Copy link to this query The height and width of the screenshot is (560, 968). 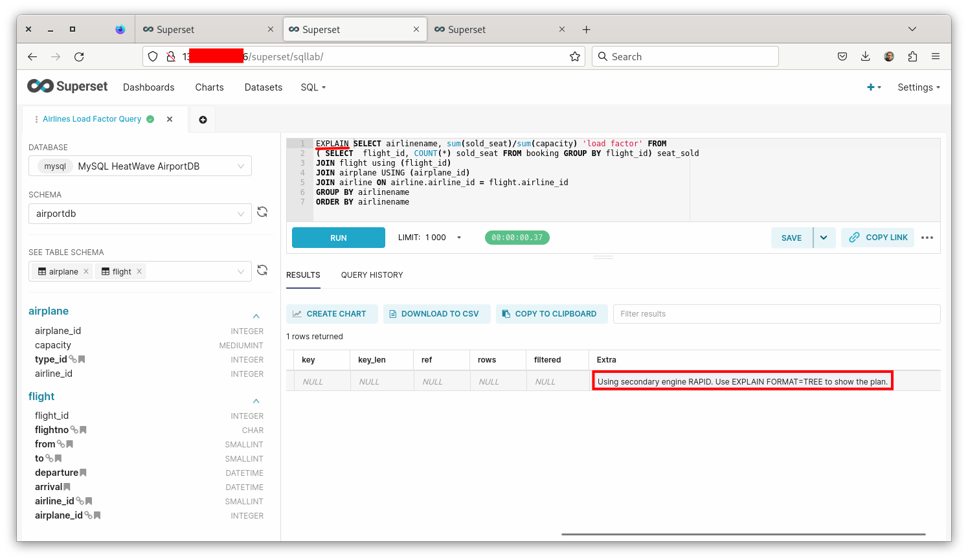[878, 238]
